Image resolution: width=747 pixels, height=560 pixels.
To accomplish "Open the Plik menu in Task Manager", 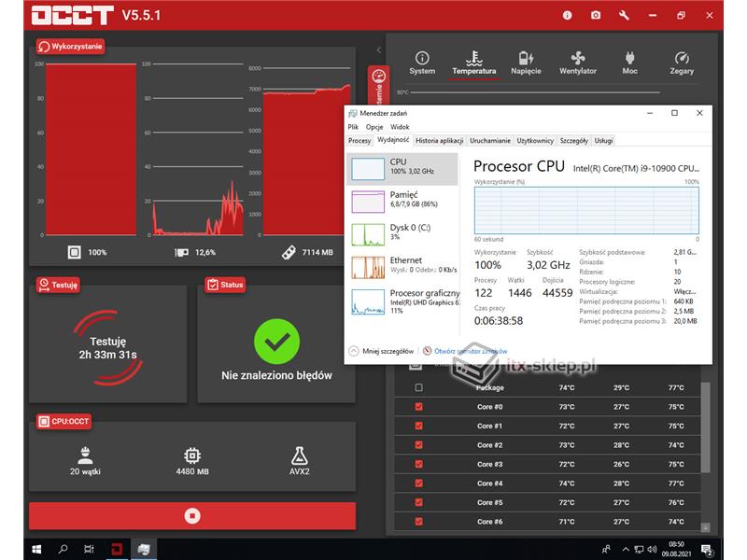I will point(353,127).
